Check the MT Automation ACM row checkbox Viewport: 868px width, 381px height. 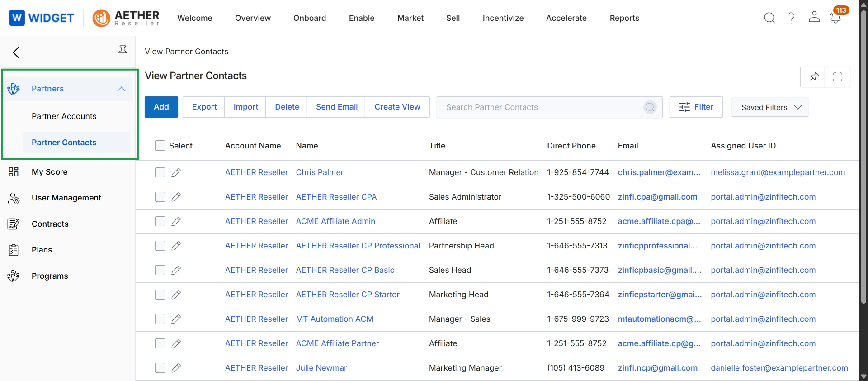160,319
